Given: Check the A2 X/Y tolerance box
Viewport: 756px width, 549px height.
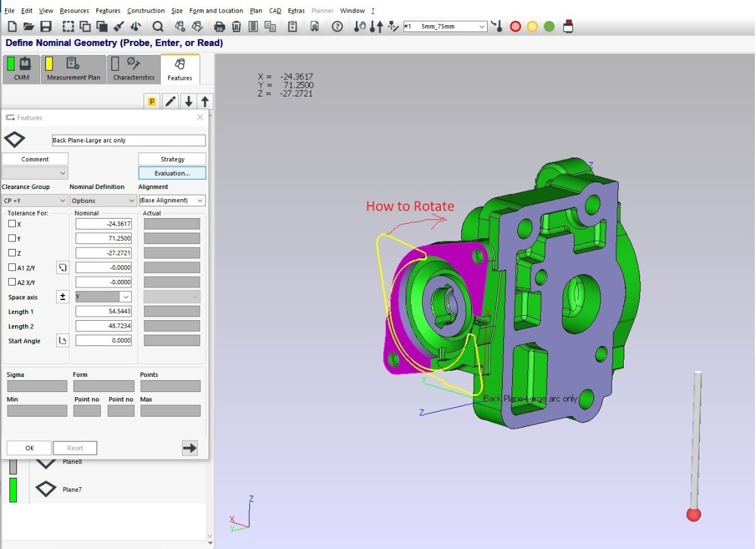Looking at the screenshot, I should 12,282.
